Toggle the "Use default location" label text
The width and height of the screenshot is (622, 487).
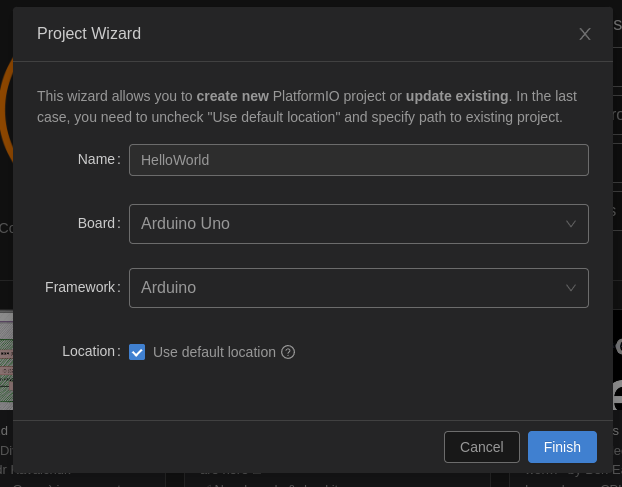click(214, 352)
